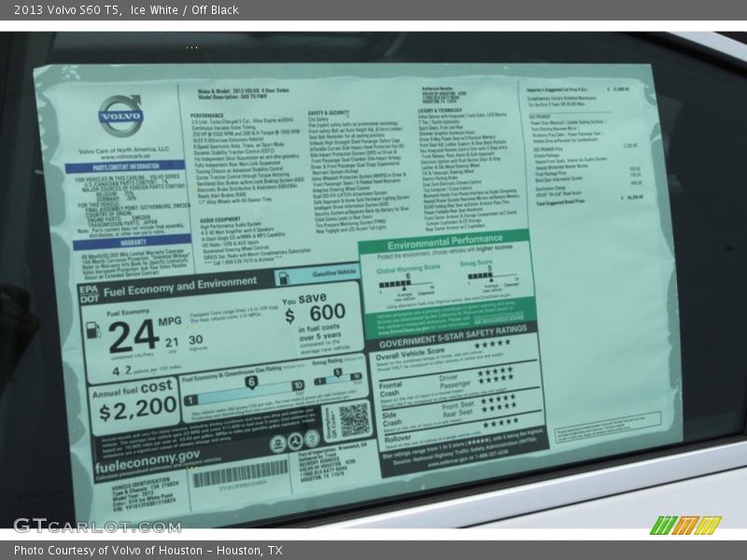Click the $2,200 annual fuel cost box
The image size is (747, 560).
136,399
